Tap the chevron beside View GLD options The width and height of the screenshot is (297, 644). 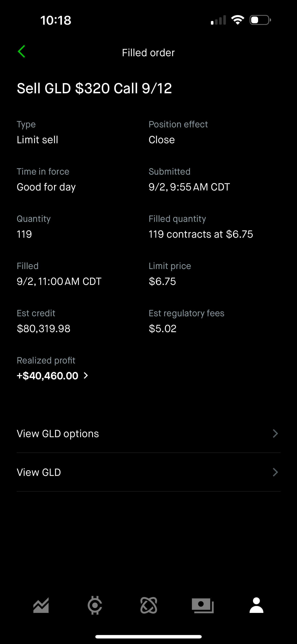coord(275,433)
